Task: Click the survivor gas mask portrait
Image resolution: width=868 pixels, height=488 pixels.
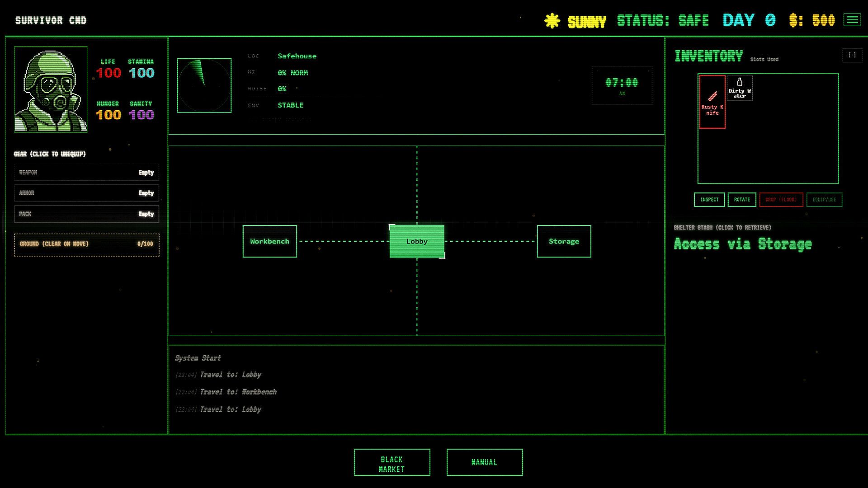Action: [51, 89]
